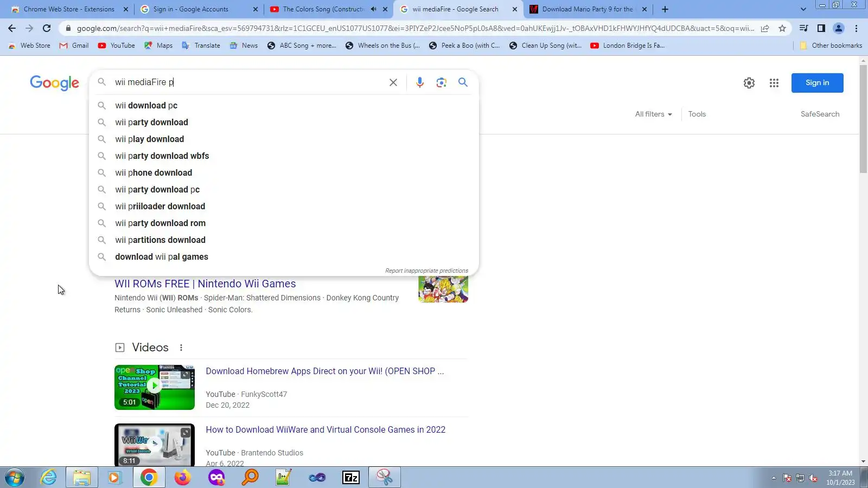Open the Videos section three-dot options
Viewport: 868px width, 488px height.
click(x=181, y=348)
